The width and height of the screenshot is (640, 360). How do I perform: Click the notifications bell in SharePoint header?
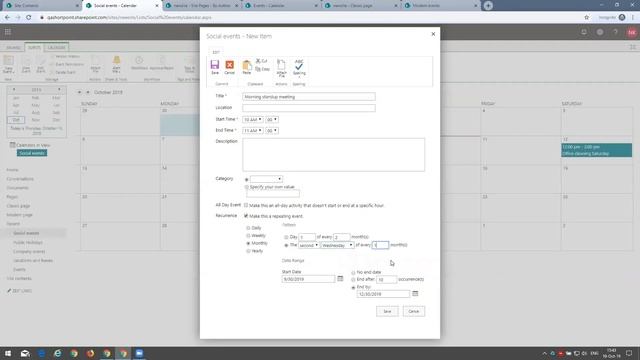point(584,32)
